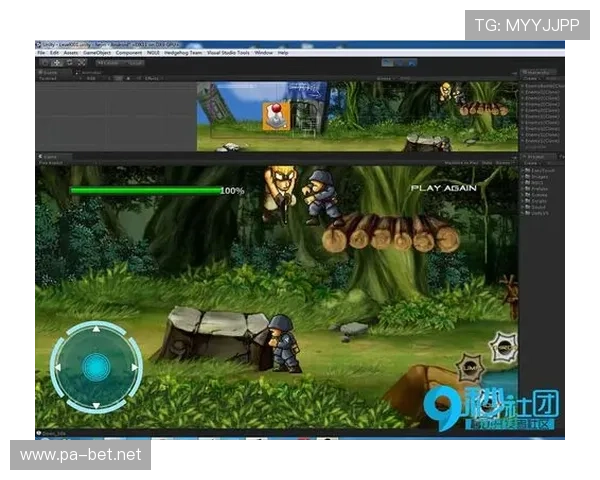Viewport: 600px width, 480px height.
Task: Expand the Scripts folder arrow
Action: pyautogui.click(x=523, y=201)
